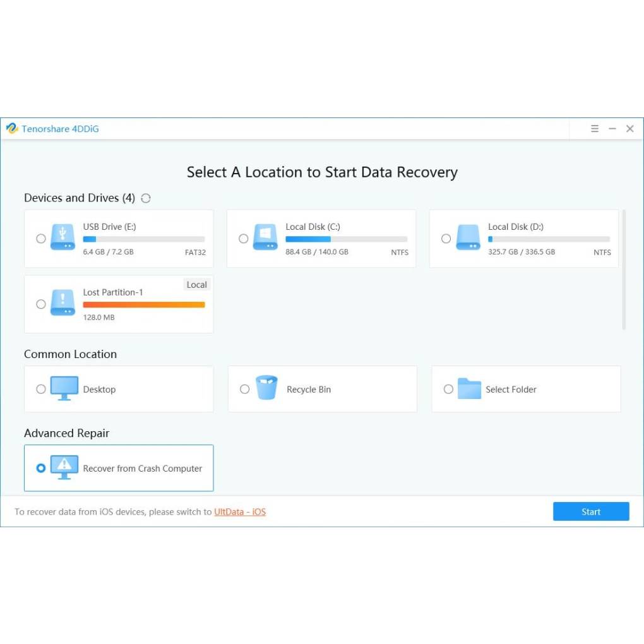This screenshot has height=644, width=644.
Task: Click the 'Recycle Bin' location label
Action: 309,390
